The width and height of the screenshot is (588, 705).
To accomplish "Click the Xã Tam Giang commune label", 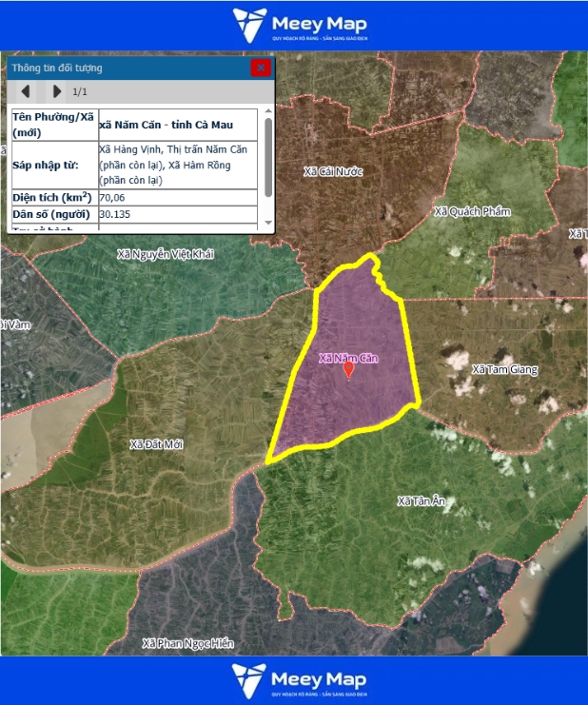I will coord(504,369).
